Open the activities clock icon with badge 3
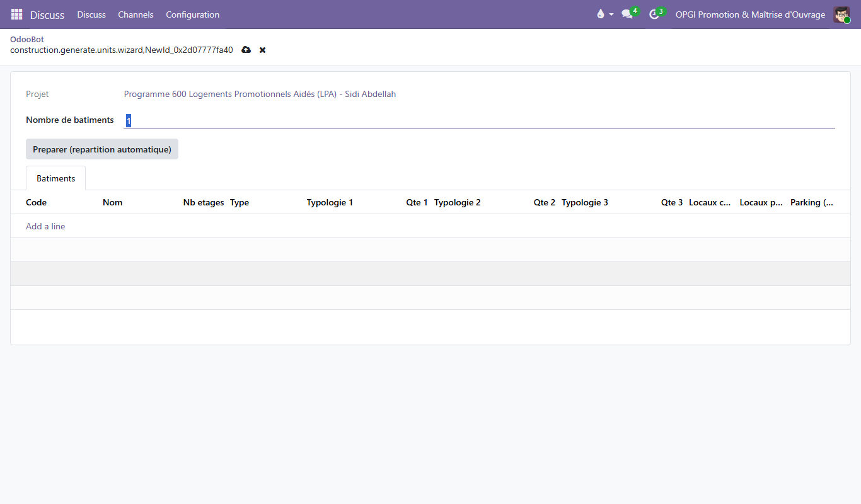This screenshot has width=861, height=504. point(657,13)
